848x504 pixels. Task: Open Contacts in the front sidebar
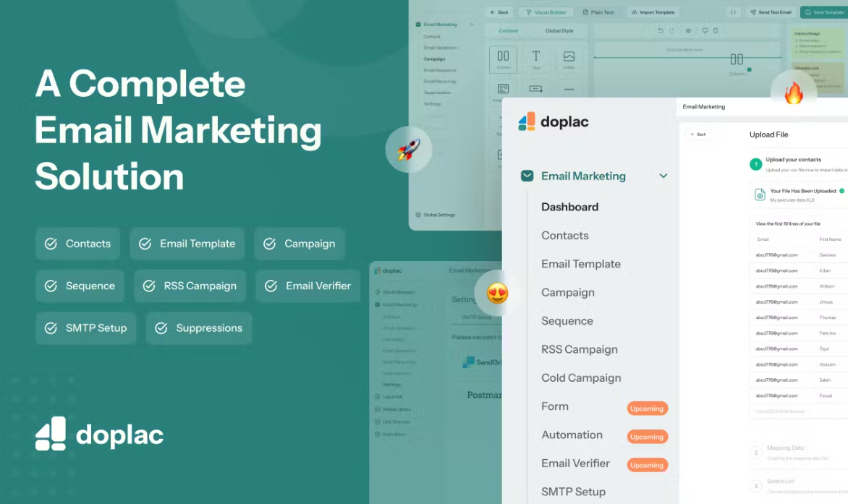coord(564,236)
